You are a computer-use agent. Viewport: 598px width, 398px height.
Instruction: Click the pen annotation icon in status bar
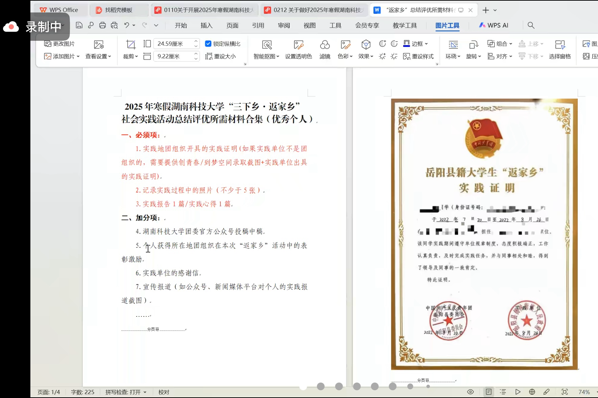pyautogui.click(x=547, y=392)
